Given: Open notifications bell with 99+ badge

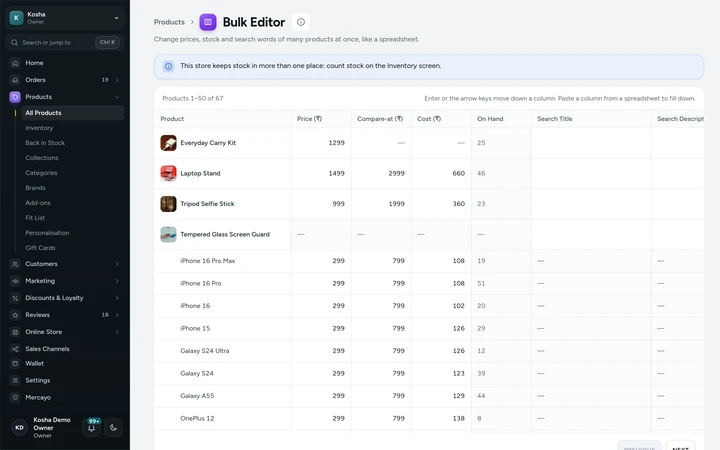Looking at the screenshot, I should 92,428.
